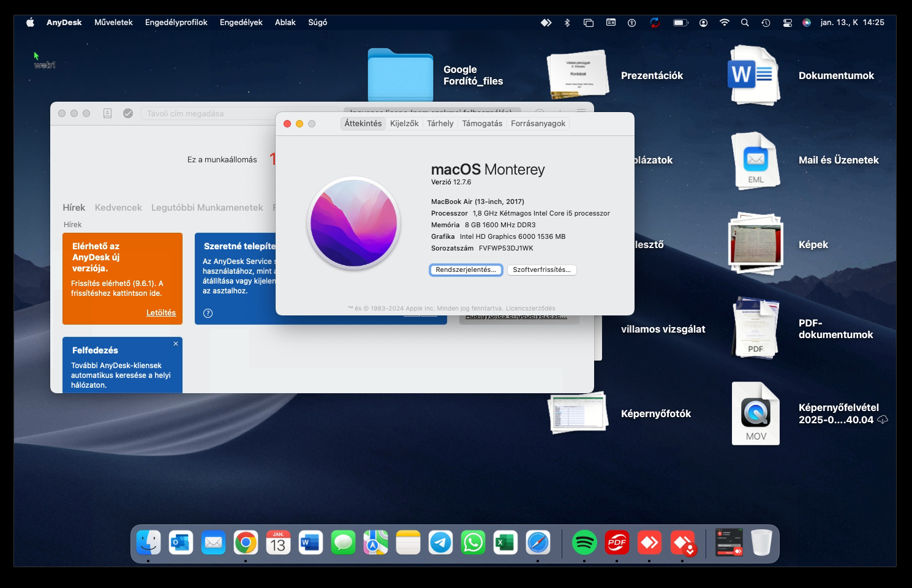Open Spotify from the dock
This screenshot has height=588, width=912.
(584, 543)
